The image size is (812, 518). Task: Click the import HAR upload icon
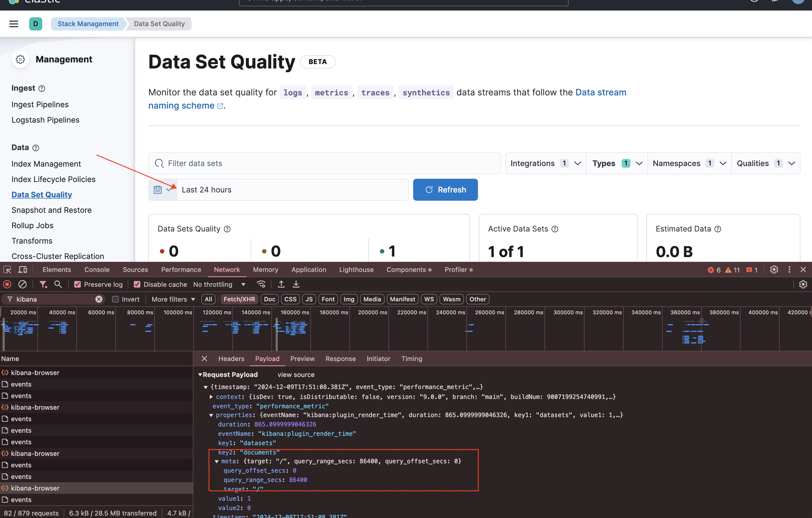[x=281, y=285]
